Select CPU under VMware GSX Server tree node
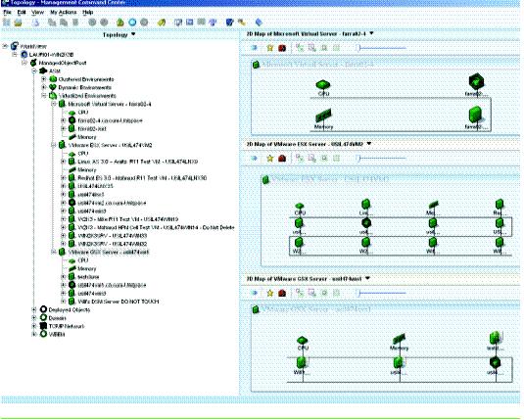The height and width of the screenshot is (420, 524). pyautogui.click(x=83, y=260)
